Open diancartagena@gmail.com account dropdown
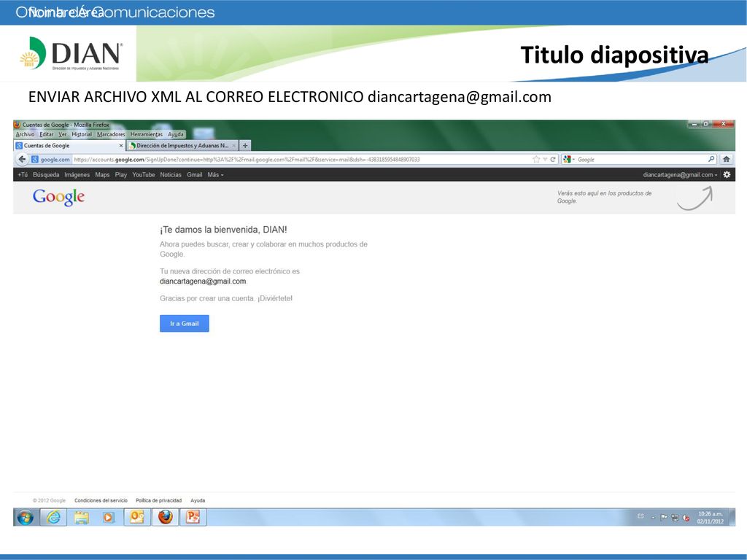This screenshot has width=747, height=560. 680,175
